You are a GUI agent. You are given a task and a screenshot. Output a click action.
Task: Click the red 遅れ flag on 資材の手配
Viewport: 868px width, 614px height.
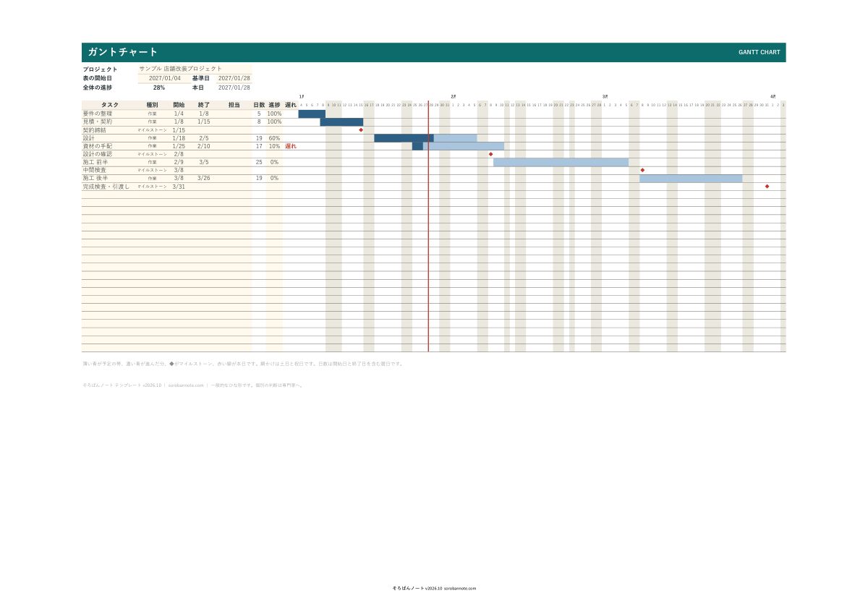(x=291, y=146)
